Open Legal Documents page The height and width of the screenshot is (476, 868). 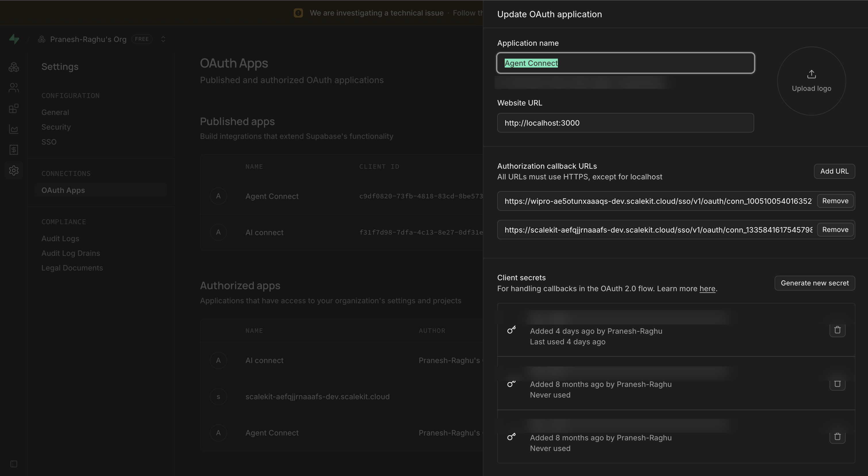(x=72, y=268)
